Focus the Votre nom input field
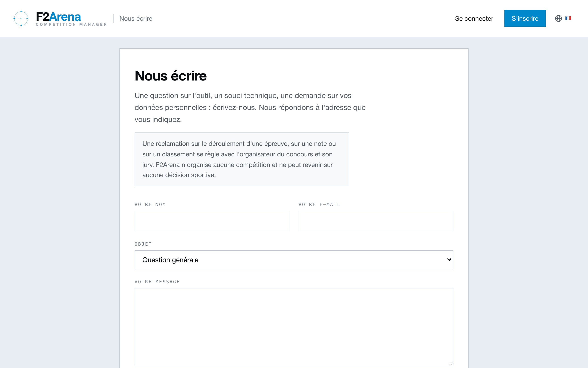Image resolution: width=588 pixels, height=368 pixels. click(212, 221)
